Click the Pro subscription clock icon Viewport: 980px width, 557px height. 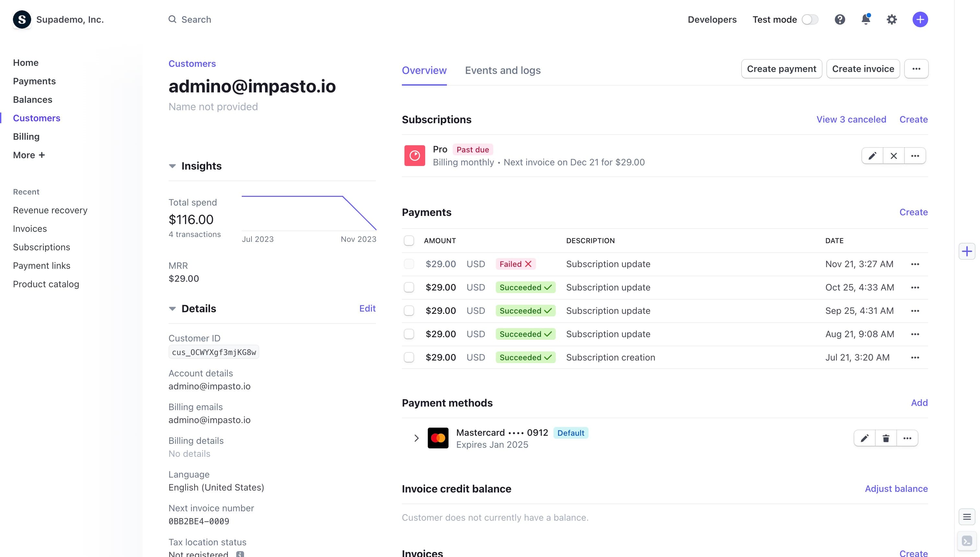[x=414, y=155]
